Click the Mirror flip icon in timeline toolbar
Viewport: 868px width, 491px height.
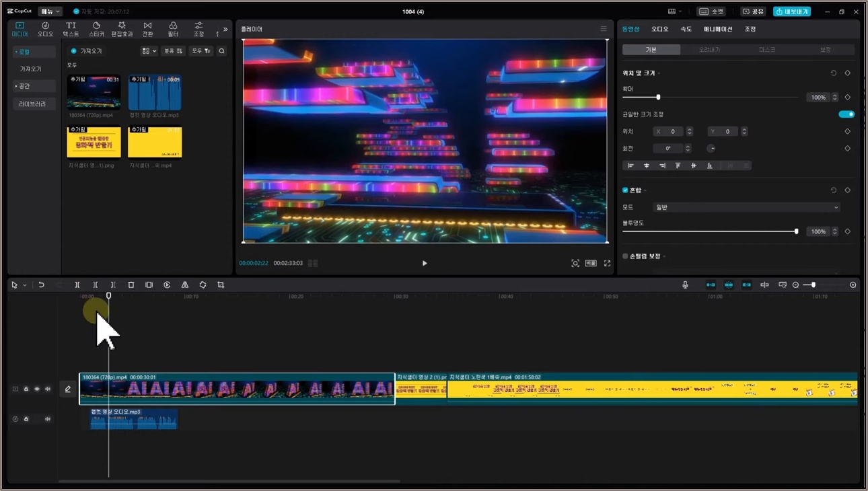click(x=185, y=285)
